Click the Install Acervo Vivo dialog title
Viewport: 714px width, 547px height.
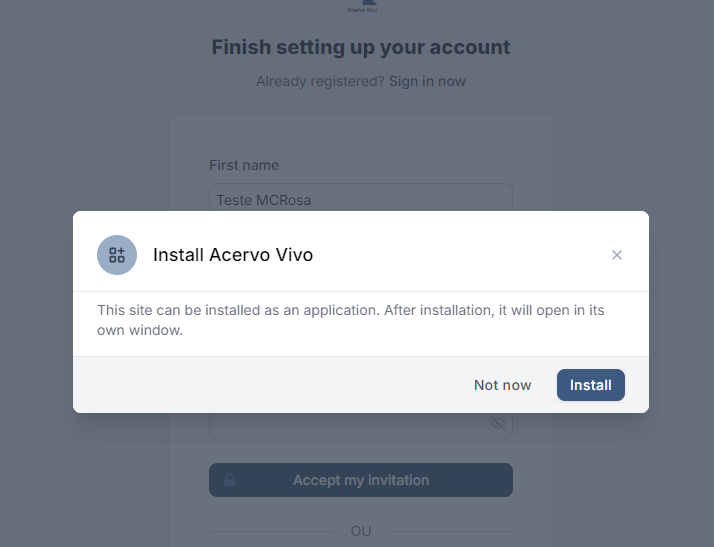coord(233,255)
